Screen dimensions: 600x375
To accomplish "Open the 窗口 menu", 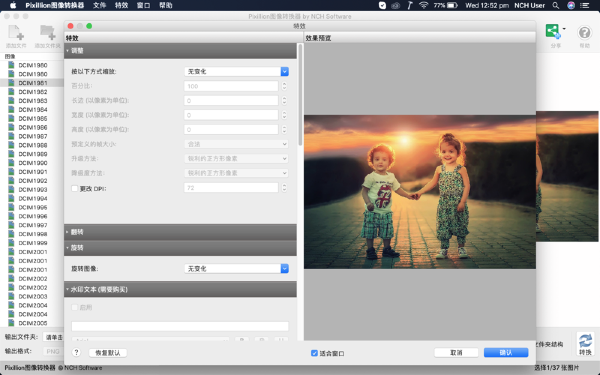I will click(143, 5).
